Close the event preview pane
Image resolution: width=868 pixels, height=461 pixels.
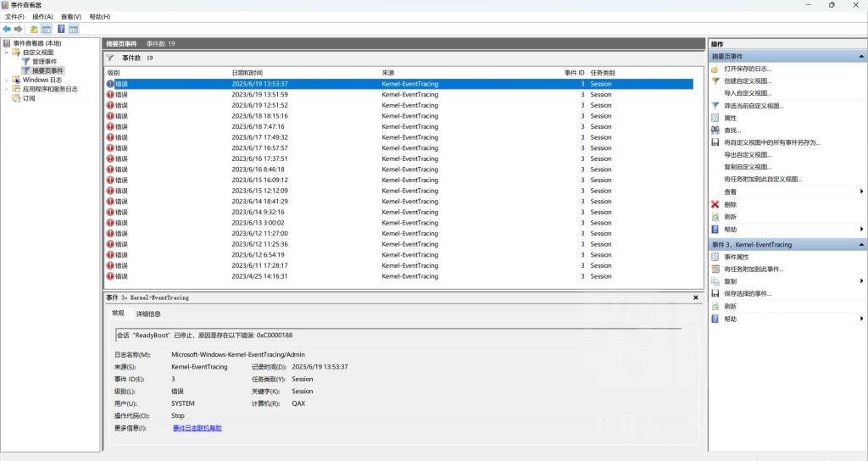pos(696,297)
